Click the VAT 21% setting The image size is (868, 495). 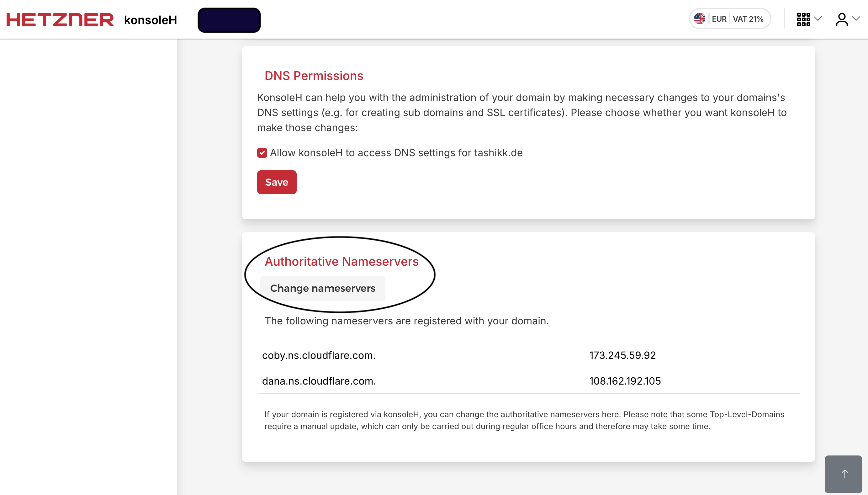pos(749,19)
